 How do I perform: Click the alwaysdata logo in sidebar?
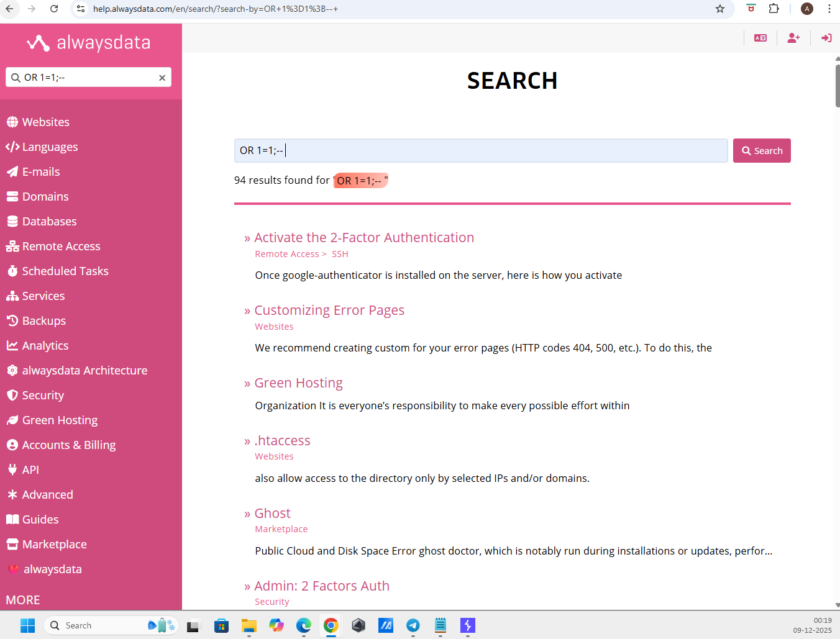coord(89,43)
